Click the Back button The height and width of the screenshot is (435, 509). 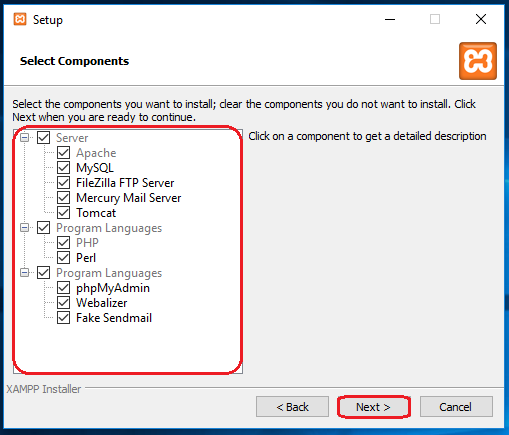coord(292,407)
